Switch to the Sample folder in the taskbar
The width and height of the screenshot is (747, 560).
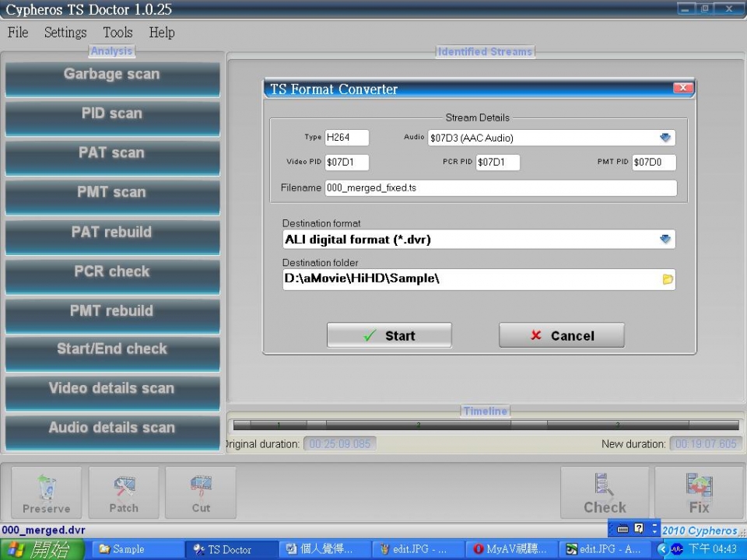pos(135,549)
